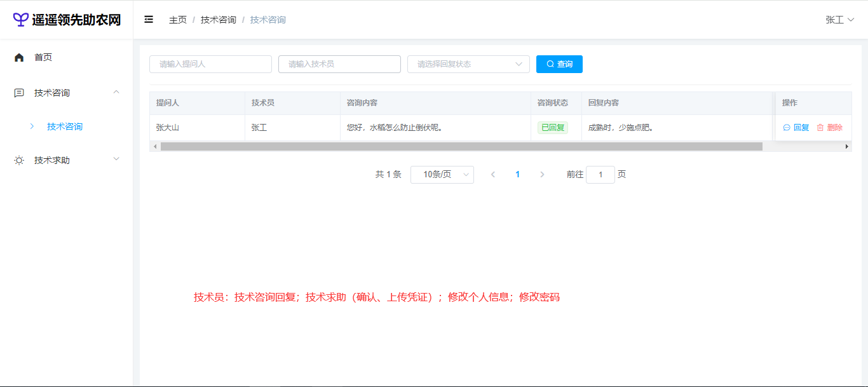Click the 请输入提问人 input field
Screen dimensions: 868x387
point(210,64)
